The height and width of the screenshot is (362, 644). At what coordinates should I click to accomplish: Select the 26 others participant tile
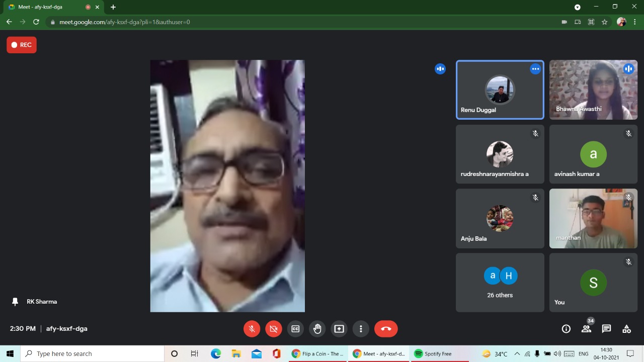(x=500, y=283)
